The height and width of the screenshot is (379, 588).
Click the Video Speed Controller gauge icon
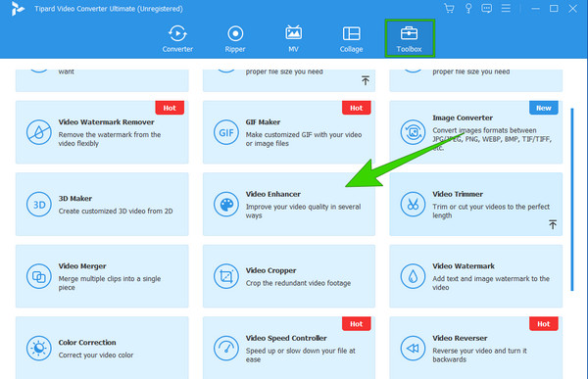point(226,349)
